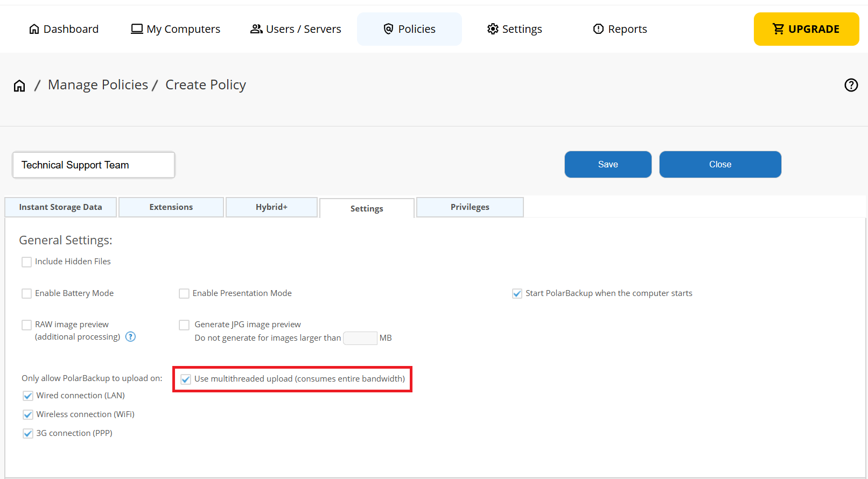Click the General Settings heading
The height and width of the screenshot is (479, 868).
(x=66, y=240)
